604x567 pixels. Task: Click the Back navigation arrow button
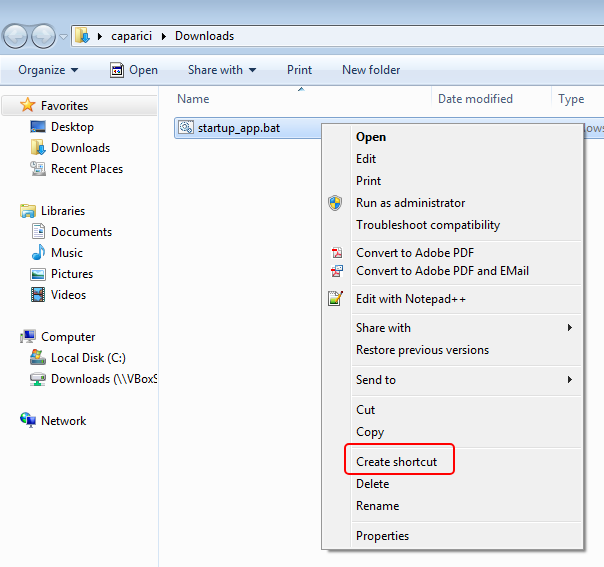click(x=15, y=37)
